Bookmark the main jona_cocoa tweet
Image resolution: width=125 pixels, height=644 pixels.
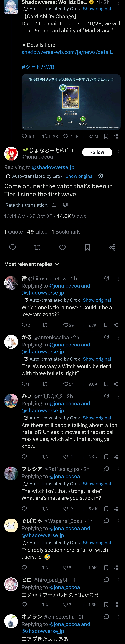(x=87, y=247)
